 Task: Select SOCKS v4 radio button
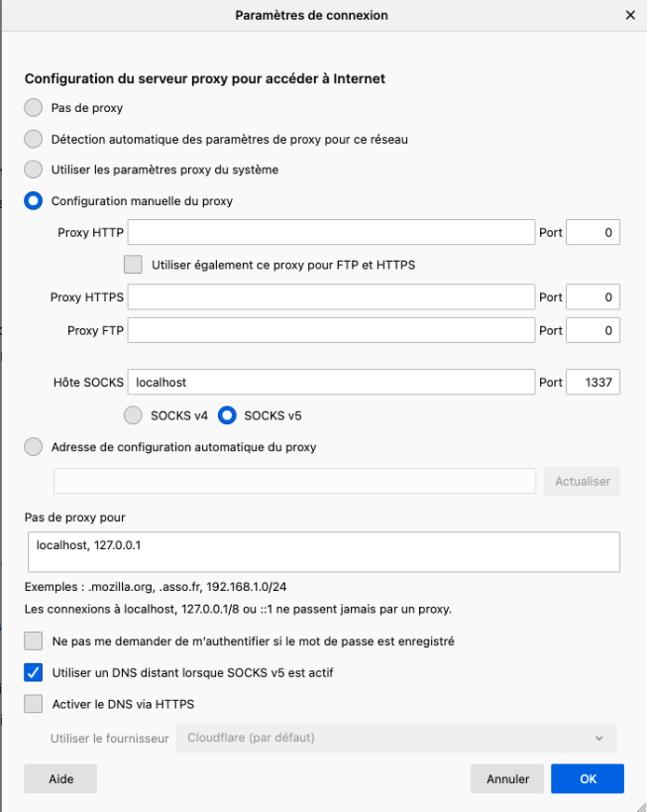[133, 415]
